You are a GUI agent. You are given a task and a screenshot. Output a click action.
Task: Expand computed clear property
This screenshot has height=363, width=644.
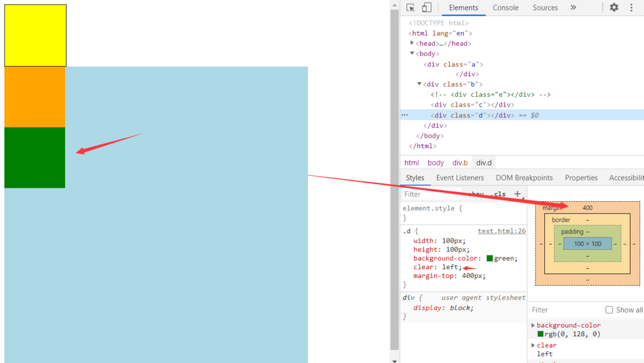pos(533,345)
